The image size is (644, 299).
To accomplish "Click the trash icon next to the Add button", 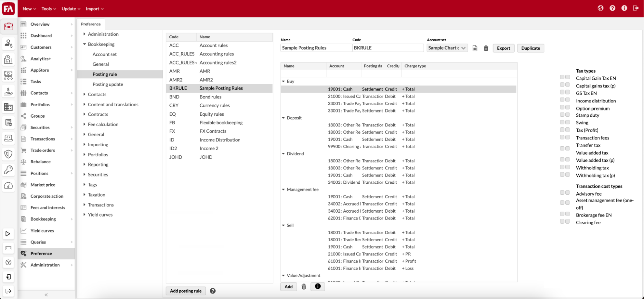I will coord(304,287).
